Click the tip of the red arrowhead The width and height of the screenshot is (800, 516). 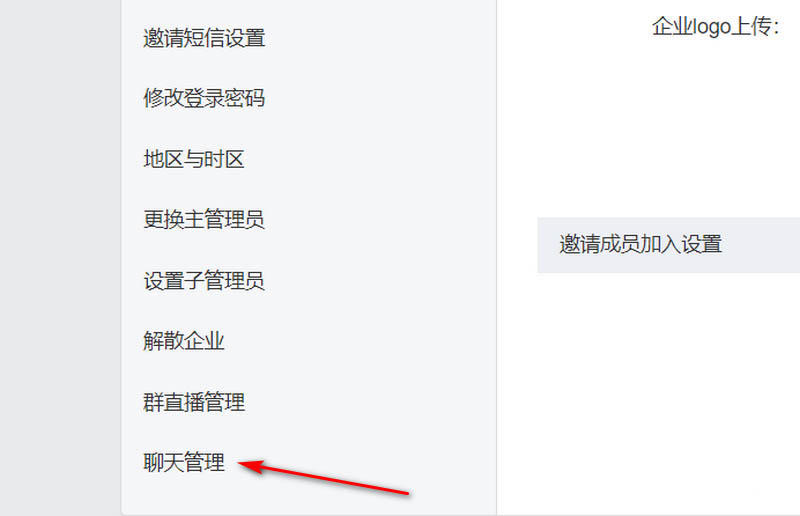[x=241, y=463]
